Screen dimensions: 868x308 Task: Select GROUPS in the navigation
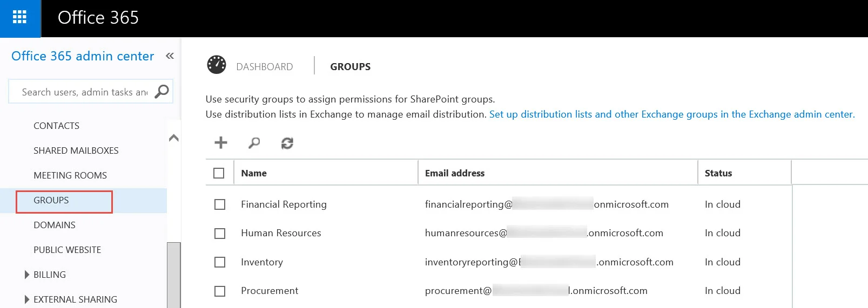click(x=51, y=200)
